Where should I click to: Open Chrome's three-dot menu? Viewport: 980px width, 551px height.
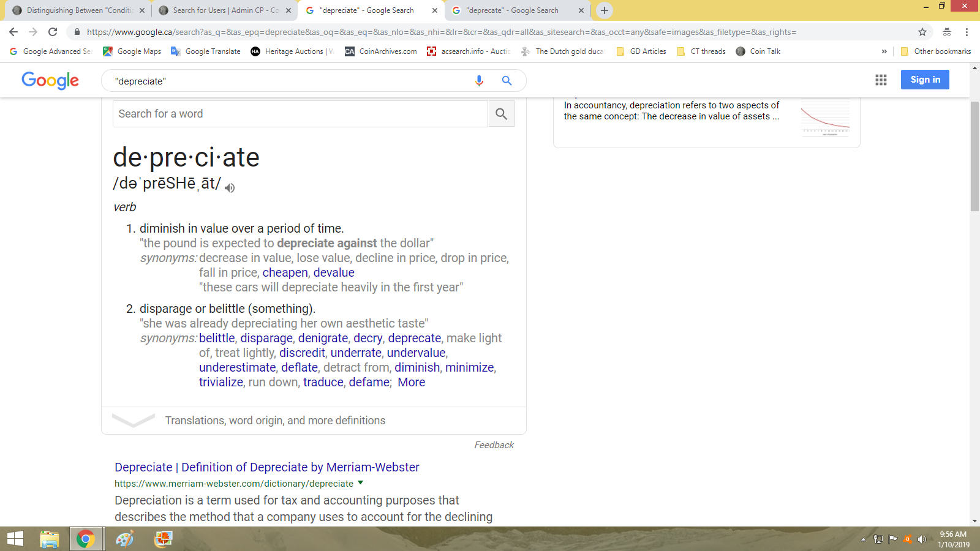[x=967, y=32]
